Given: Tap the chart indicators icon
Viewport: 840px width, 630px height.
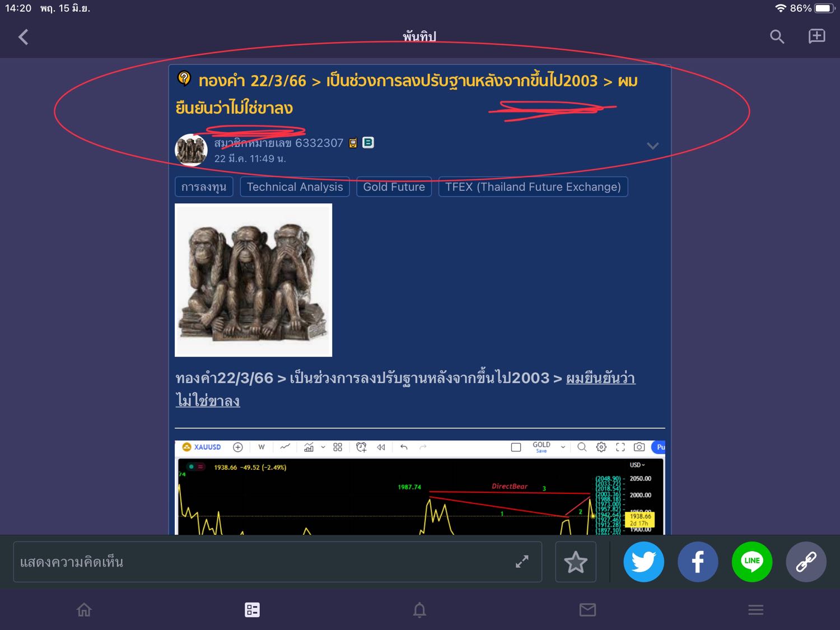Looking at the screenshot, I should click(309, 447).
